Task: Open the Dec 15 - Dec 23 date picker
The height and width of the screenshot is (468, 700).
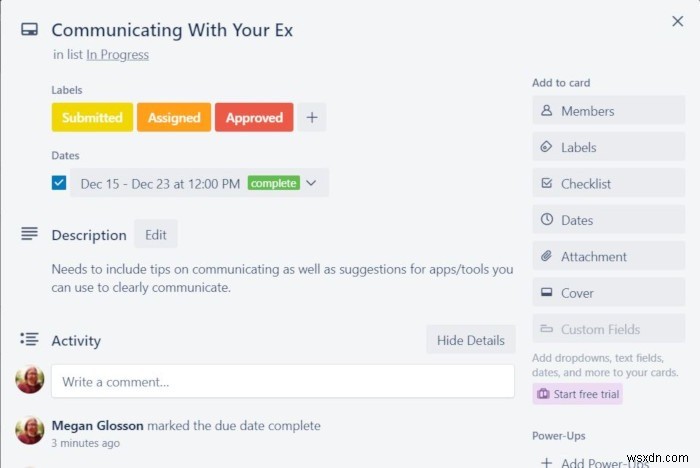Action: [160, 183]
